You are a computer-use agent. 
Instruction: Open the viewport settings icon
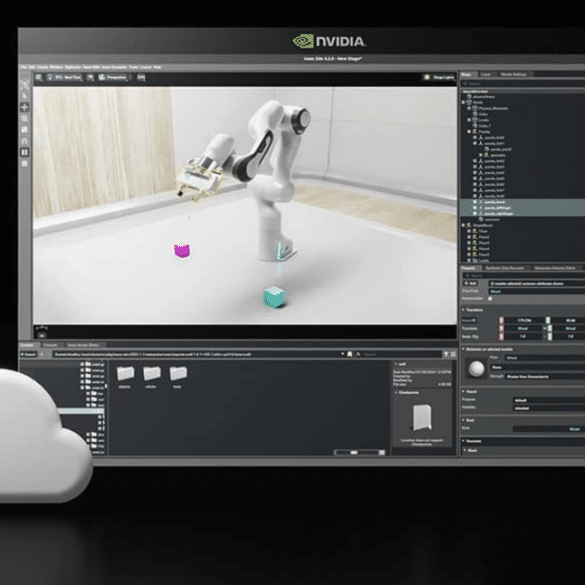[38, 78]
